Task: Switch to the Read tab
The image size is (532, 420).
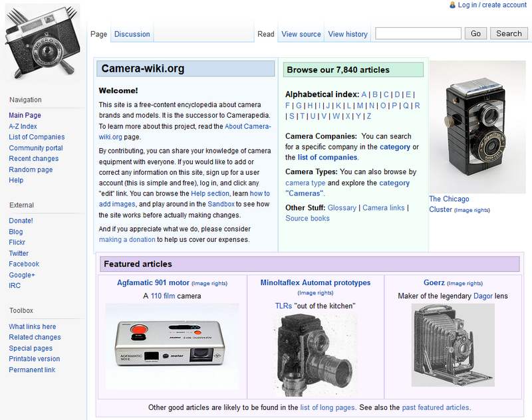Action: 265,35
